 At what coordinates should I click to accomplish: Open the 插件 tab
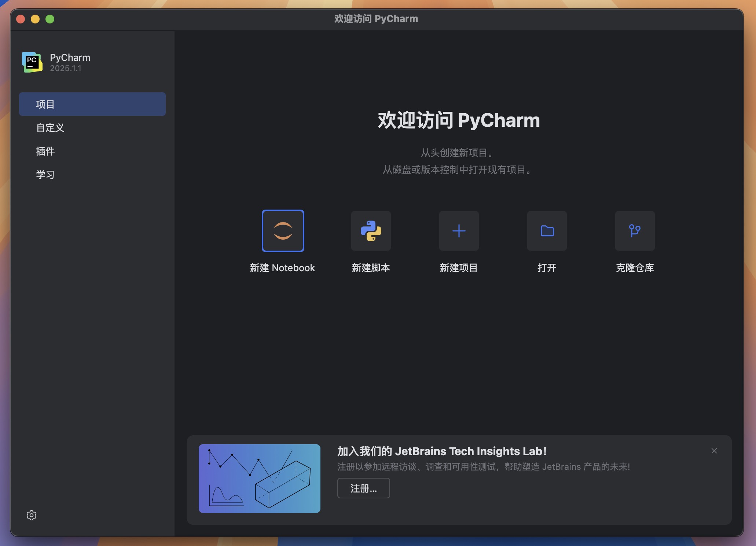[x=92, y=151]
